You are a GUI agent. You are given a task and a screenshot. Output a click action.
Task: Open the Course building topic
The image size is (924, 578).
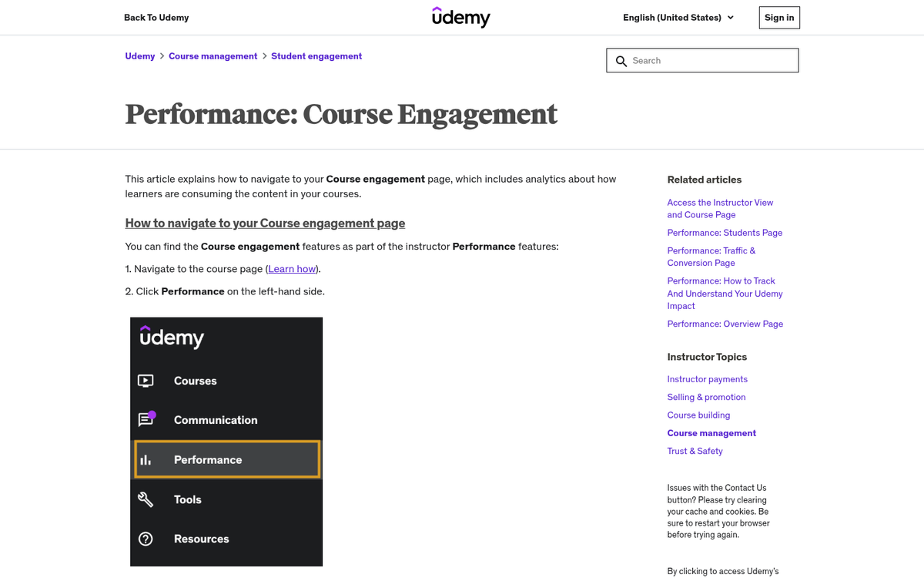(x=698, y=415)
